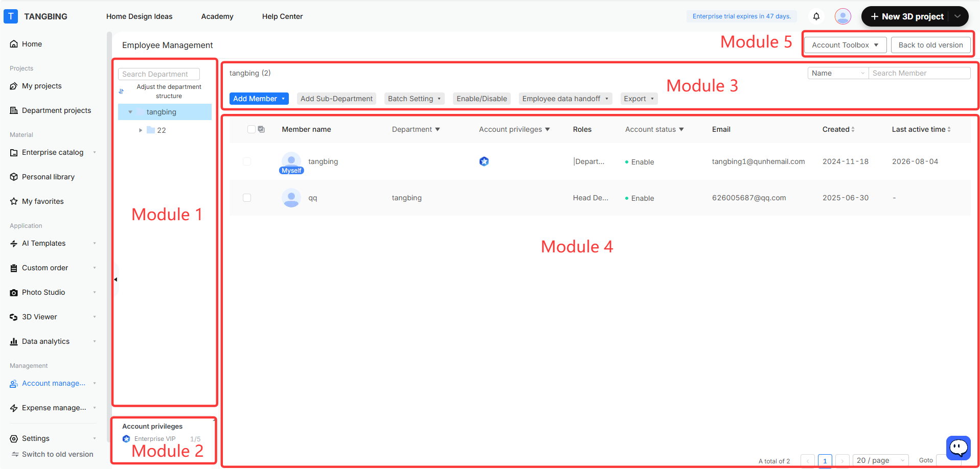Image resolution: width=980 pixels, height=469 pixels.
Task: Click the Photo Studio camera icon
Action: tap(14, 292)
